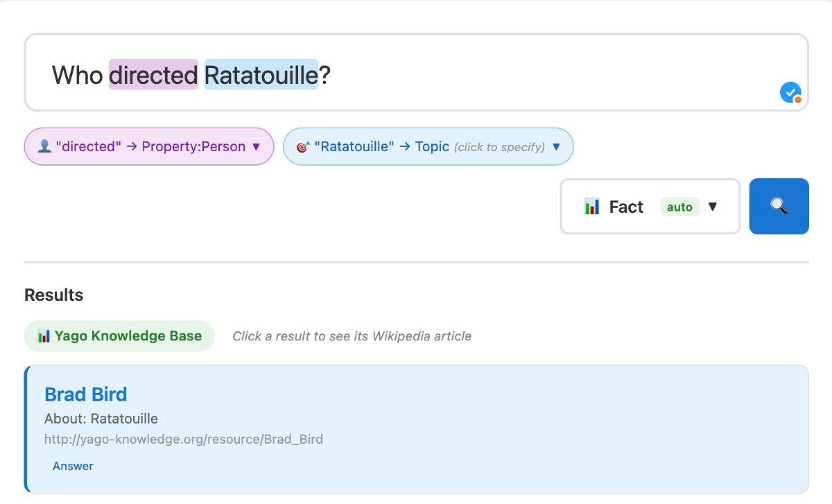The image size is (832, 504).
Task: Click the Answer tag on Brad Bird result
Action: 73,466
